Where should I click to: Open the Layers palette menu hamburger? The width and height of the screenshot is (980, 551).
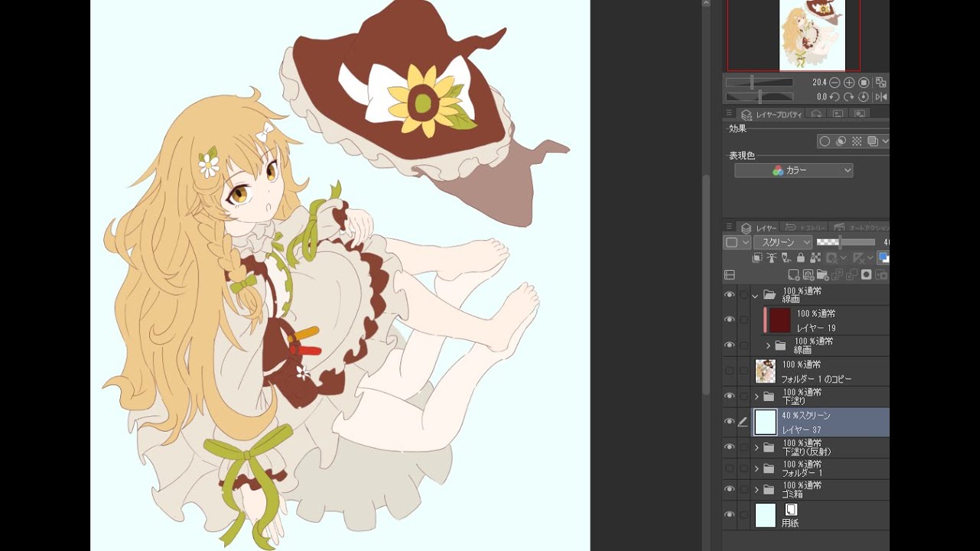[729, 227]
